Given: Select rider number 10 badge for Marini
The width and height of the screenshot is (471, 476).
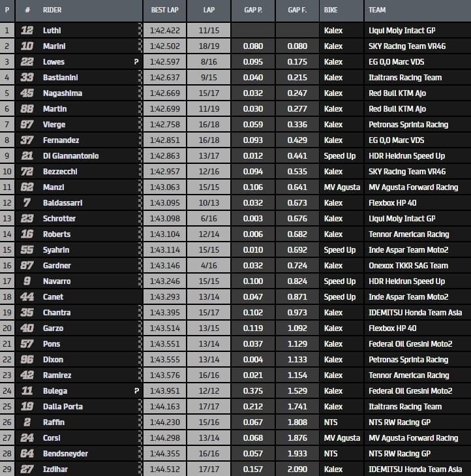Looking at the screenshot, I should click(x=27, y=46).
